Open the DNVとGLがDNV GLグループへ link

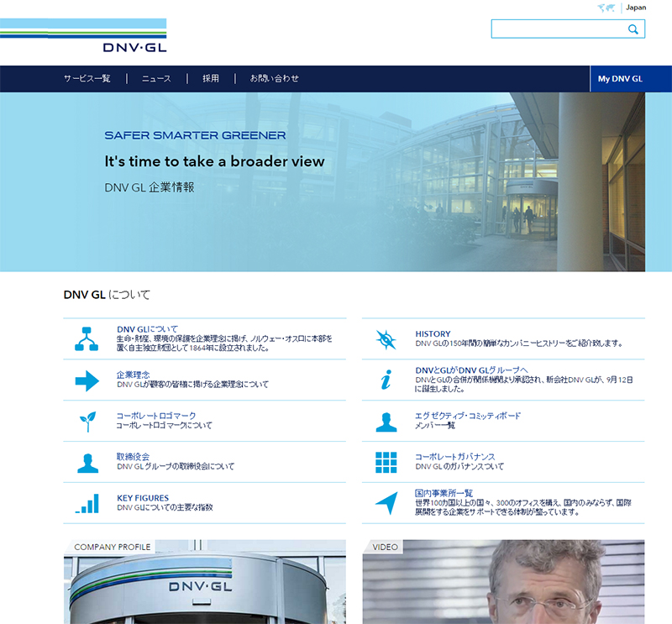471,370
